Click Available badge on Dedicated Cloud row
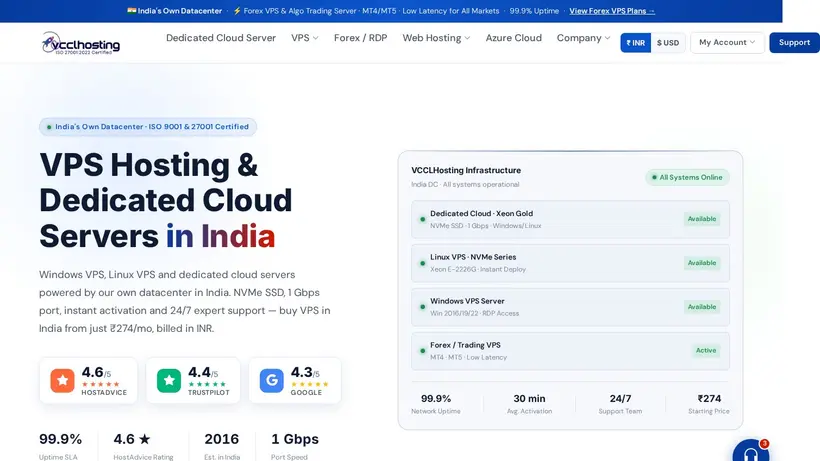Viewport: 820px width, 461px height. click(702, 219)
